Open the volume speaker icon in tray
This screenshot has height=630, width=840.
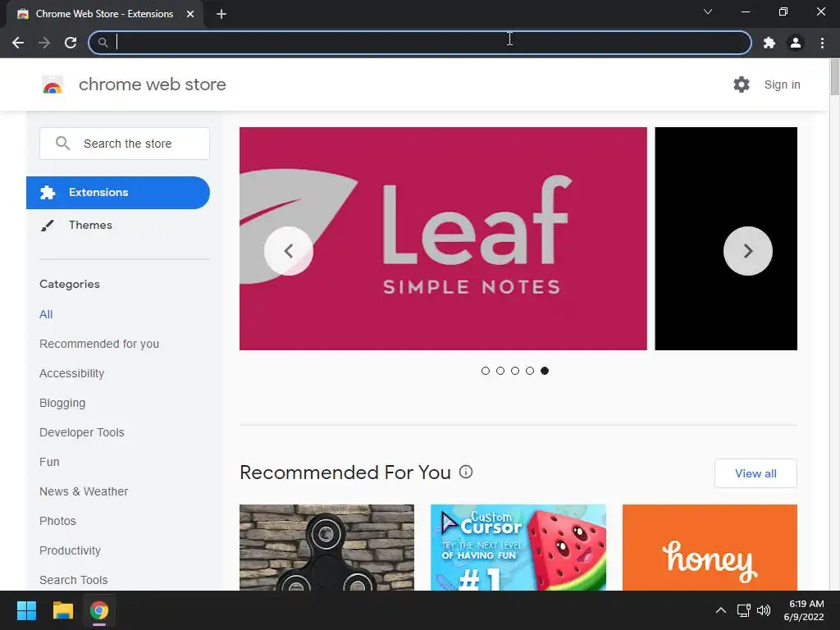[x=764, y=610]
